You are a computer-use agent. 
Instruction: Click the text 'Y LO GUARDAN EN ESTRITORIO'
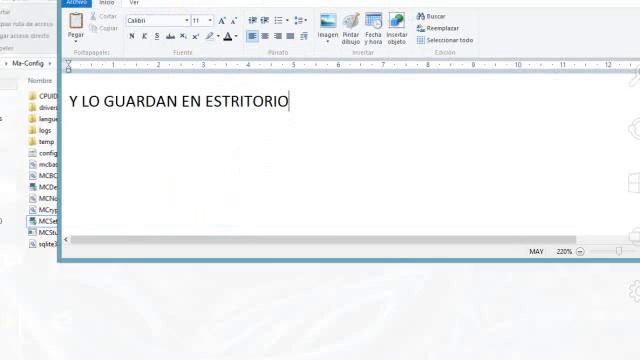click(179, 101)
